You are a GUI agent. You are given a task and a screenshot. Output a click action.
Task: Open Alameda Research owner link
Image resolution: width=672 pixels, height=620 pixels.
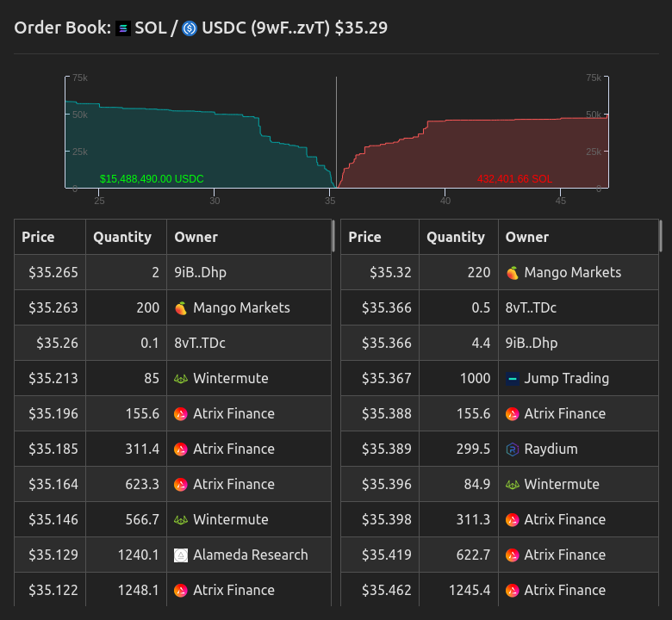pyautogui.click(x=251, y=555)
